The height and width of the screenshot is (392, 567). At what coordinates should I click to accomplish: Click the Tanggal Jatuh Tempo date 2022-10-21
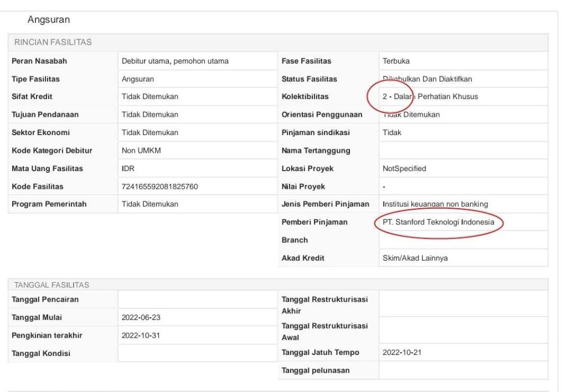(x=402, y=352)
